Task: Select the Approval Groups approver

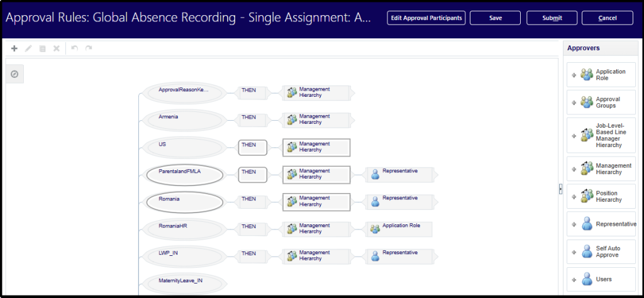Action: 601,102
